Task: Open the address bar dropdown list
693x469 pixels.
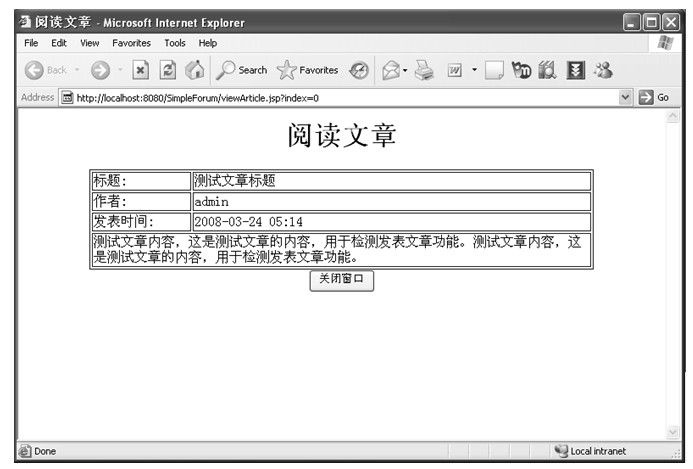Action: (x=625, y=97)
